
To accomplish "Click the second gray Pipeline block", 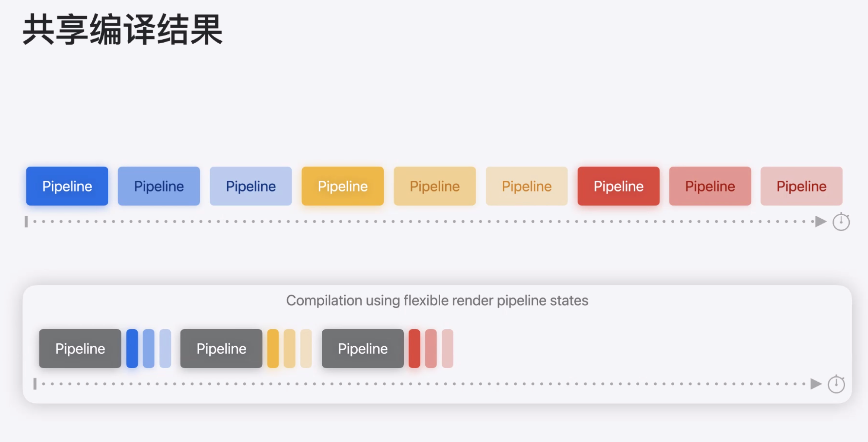I will click(221, 349).
